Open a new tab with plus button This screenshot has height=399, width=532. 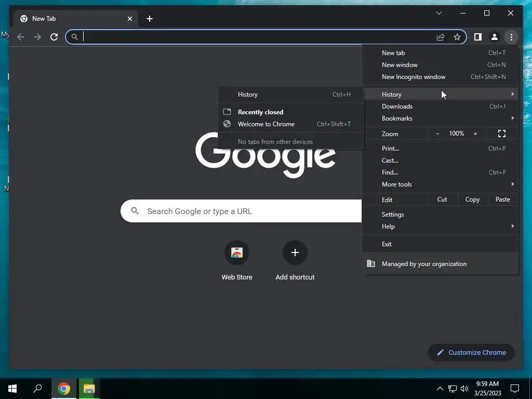coord(150,19)
